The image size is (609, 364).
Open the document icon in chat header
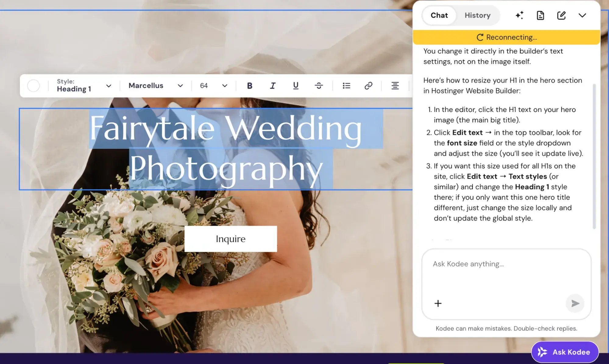point(540,15)
